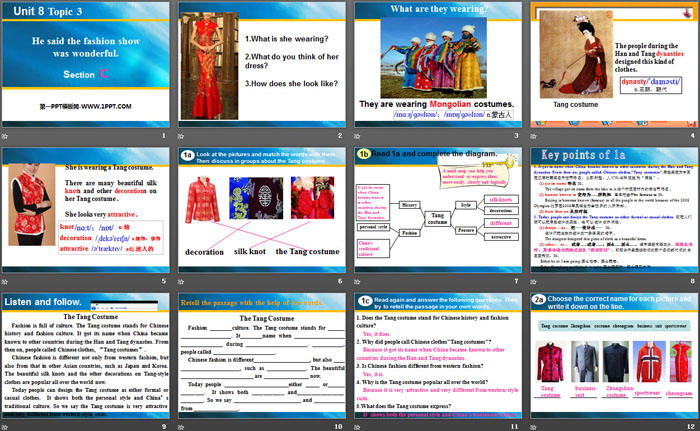This screenshot has height=431, width=700.
Task: Click the animation star icon under slide 7
Action: (359, 282)
